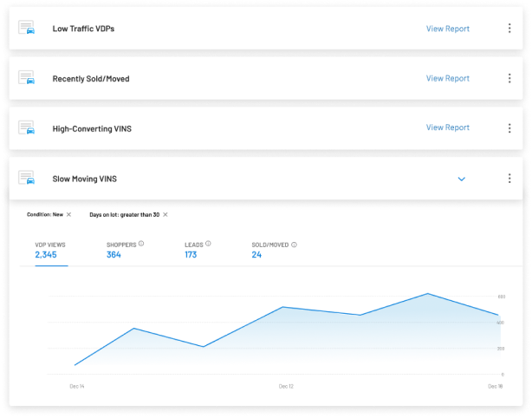
Task: View Report for Recently Sold/Moved
Action: click(447, 78)
